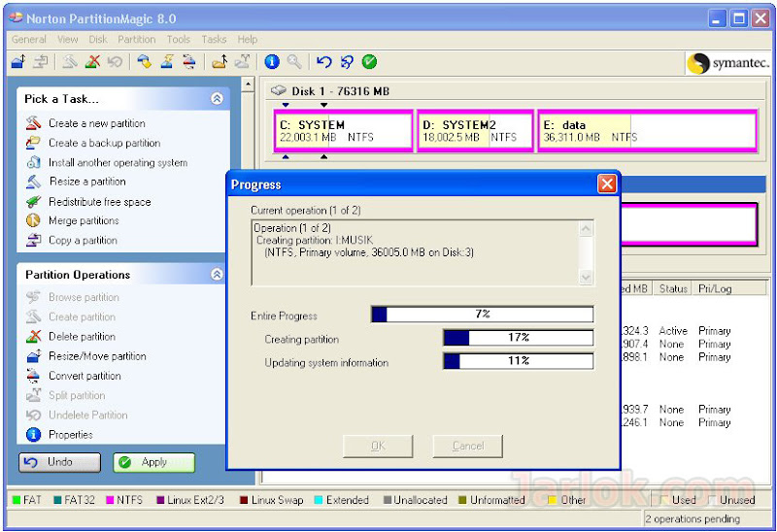Open the Disk menu

point(98,39)
